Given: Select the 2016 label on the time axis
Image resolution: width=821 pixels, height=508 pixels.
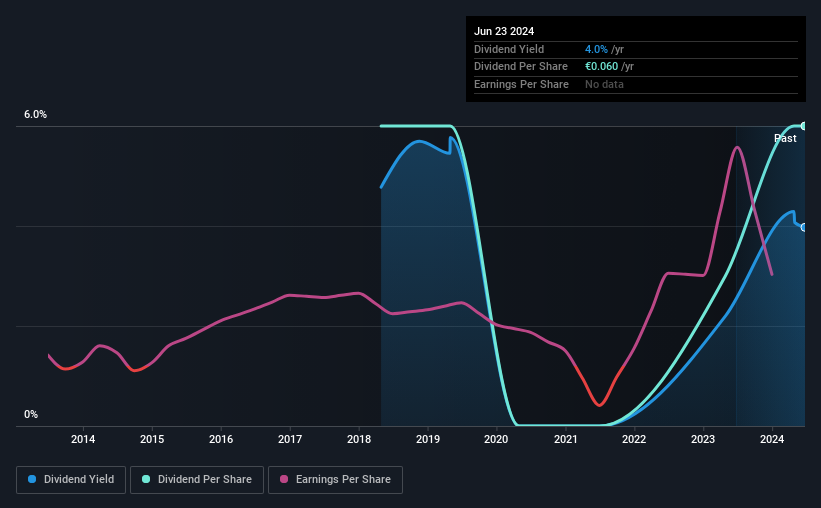Looking at the screenshot, I should [221, 439].
